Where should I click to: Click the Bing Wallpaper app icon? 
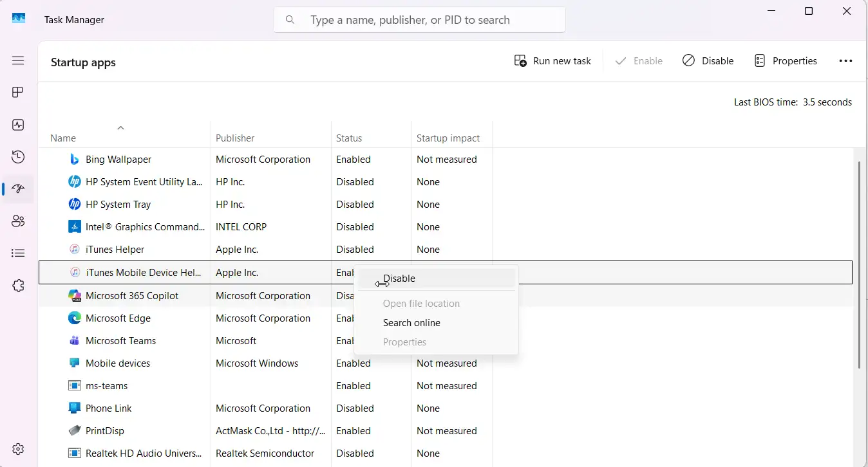(75, 159)
